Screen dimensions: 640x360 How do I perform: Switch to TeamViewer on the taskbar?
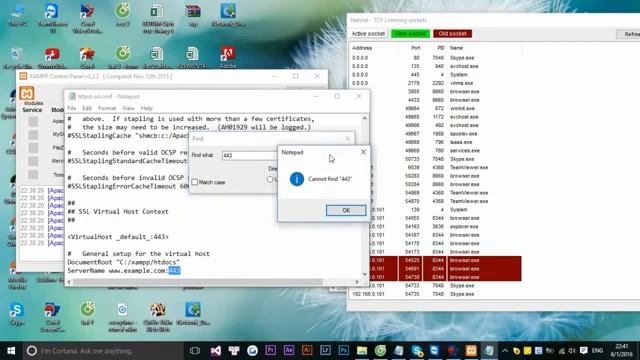click(434, 351)
